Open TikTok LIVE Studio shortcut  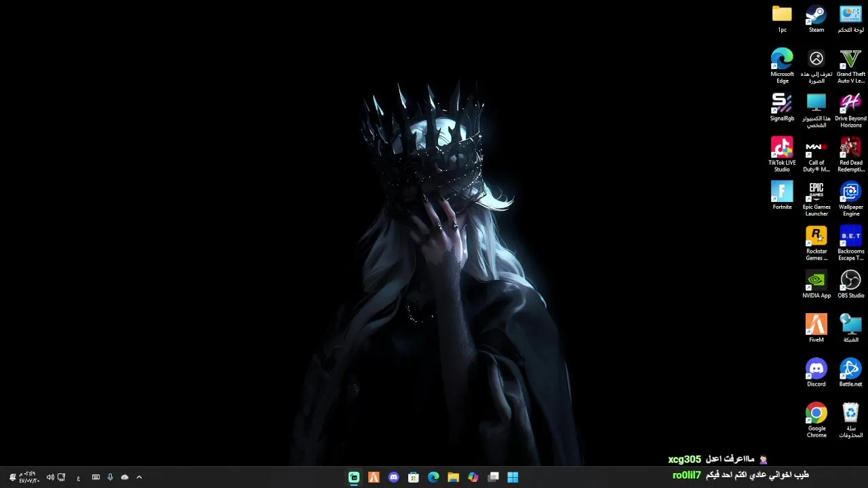(x=782, y=155)
